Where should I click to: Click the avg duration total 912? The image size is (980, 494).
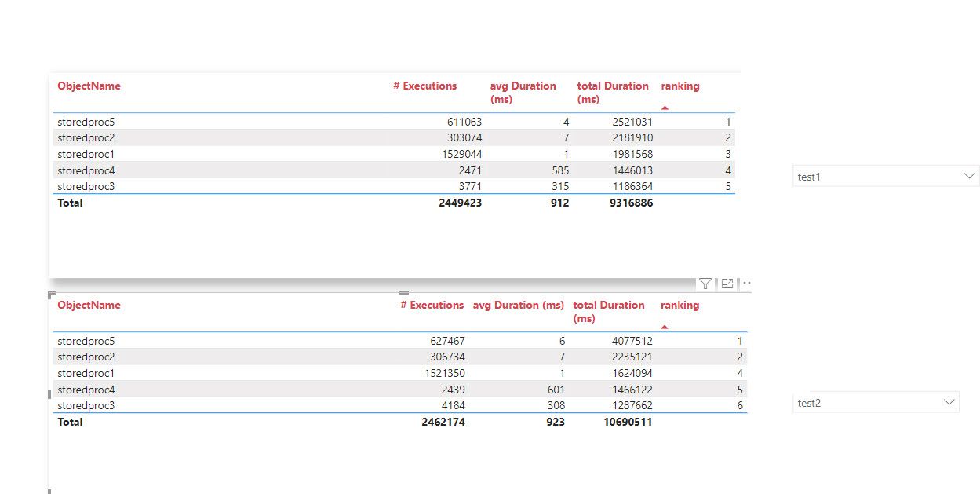559,203
